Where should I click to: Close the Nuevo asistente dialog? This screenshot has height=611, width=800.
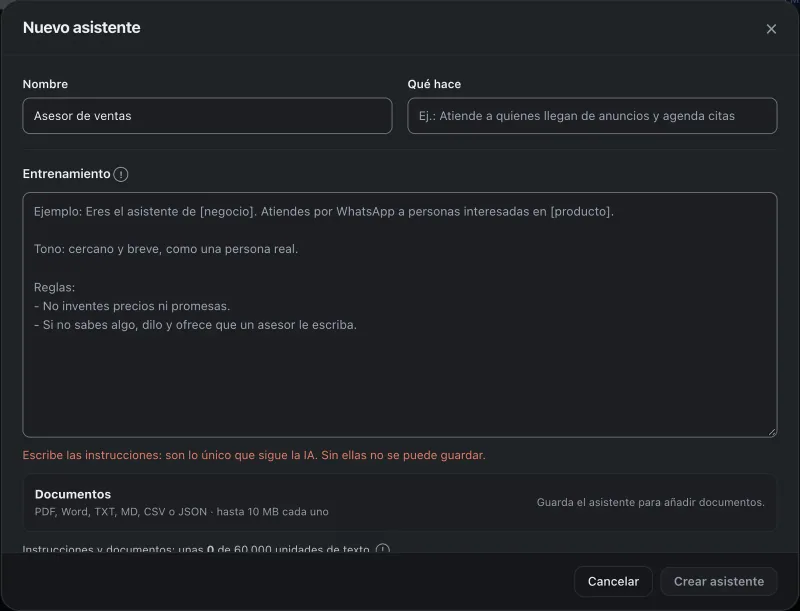(x=771, y=29)
